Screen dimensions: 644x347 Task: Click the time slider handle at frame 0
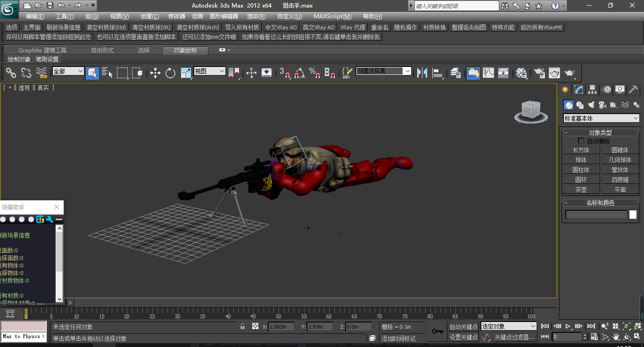pyautogui.click(x=26, y=314)
